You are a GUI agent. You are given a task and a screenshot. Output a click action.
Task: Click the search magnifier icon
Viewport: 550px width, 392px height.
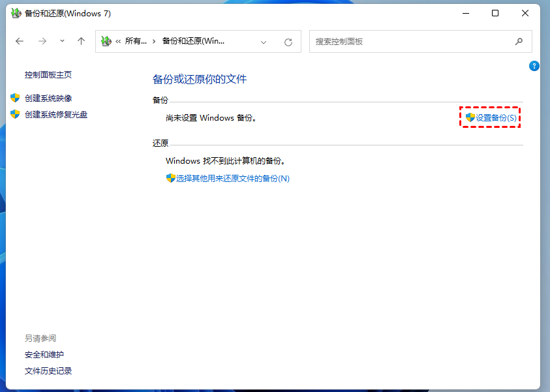pos(519,41)
